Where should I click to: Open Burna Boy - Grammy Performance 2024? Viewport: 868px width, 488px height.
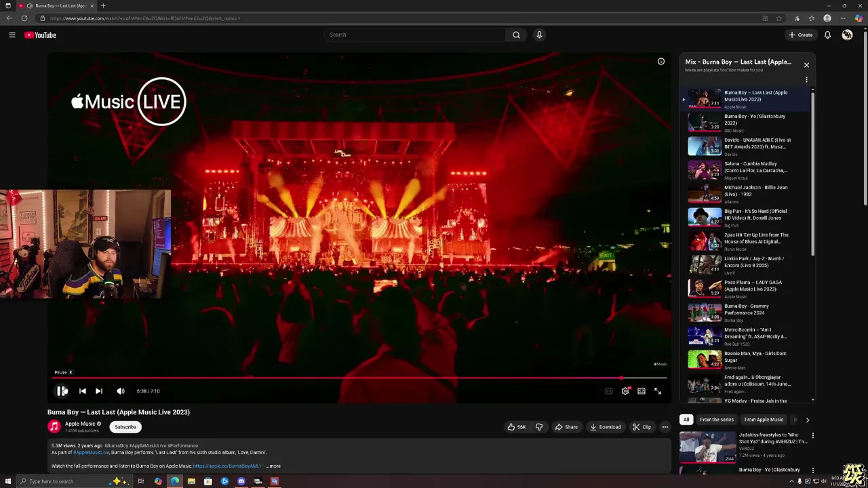(746, 312)
